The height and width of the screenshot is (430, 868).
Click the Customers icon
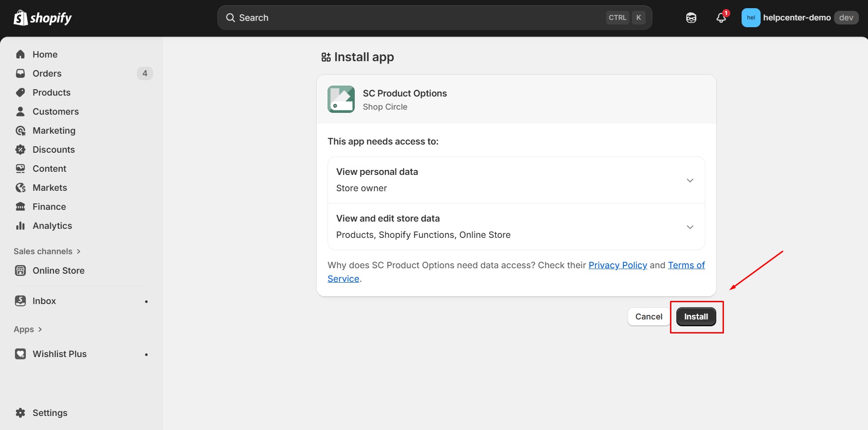21,111
